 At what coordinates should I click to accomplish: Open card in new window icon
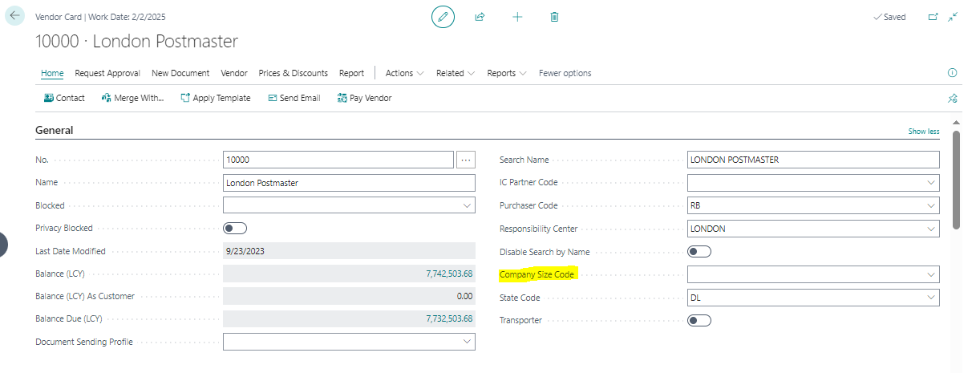click(933, 17)
